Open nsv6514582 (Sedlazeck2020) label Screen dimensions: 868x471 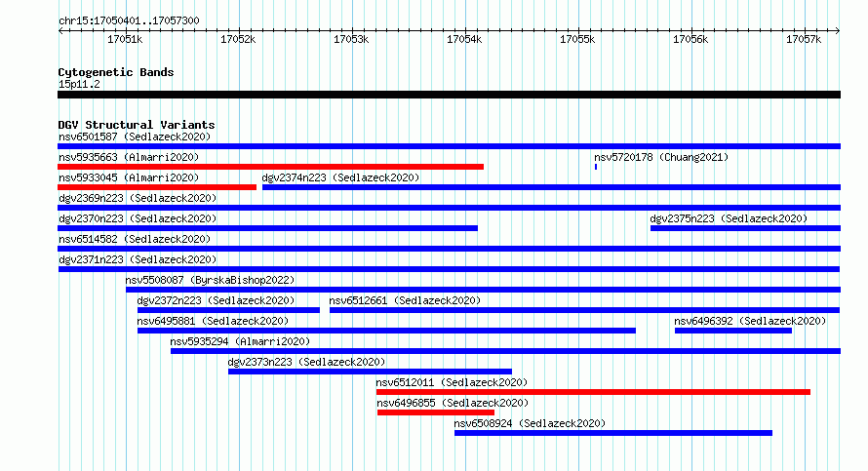click(x=135, y=239)
